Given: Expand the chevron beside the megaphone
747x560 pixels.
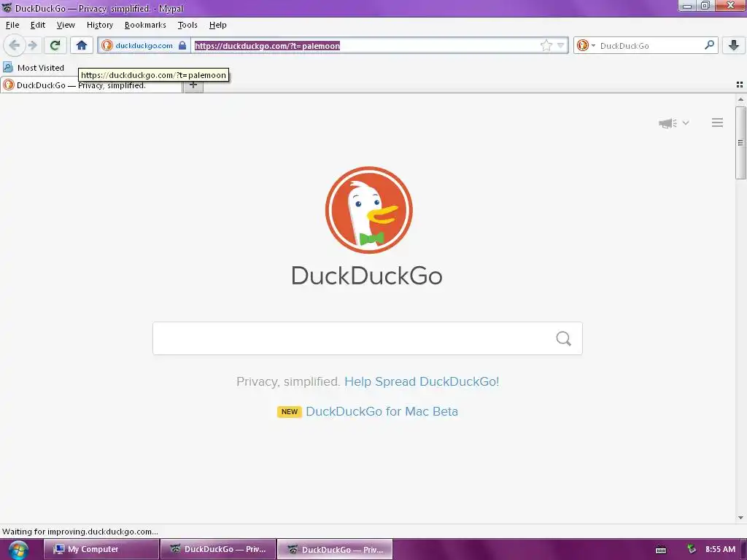Looking at the screenshot, I should [x=686, y=122].
